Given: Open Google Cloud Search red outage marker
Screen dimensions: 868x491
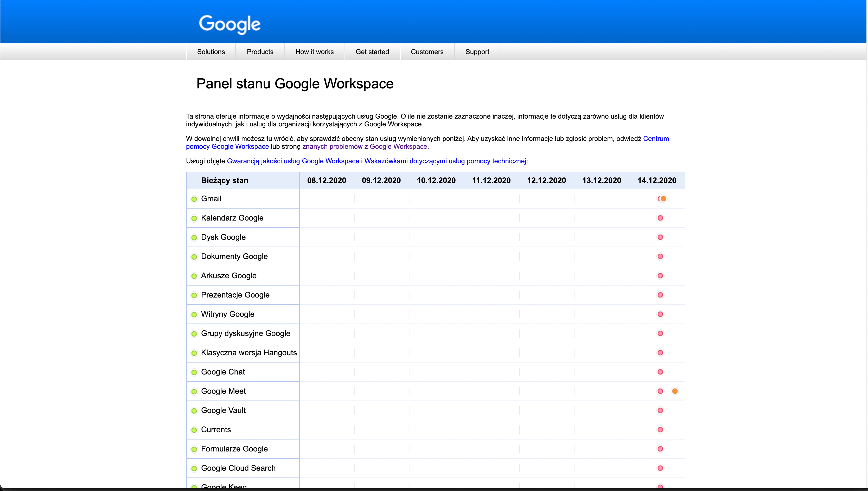Looking at the screenshot, I should click(660, 468).
